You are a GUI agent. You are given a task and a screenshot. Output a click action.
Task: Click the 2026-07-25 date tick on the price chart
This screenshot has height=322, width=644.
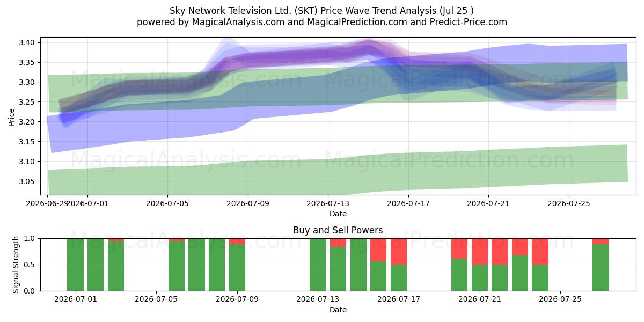pyautogui.click(x=569, y=203)
